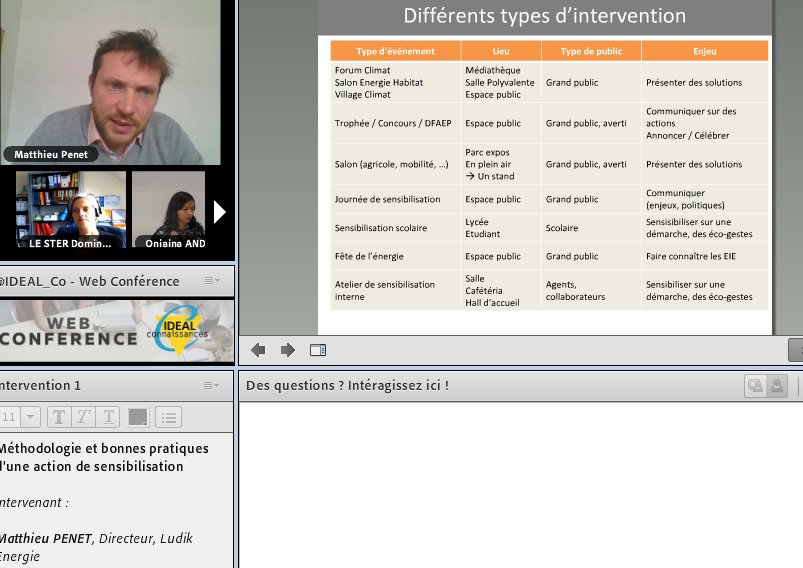This screenshot has width=803, height=568.
Task: Click the 'Lieu' column header
Action: [x=501, y=51]
